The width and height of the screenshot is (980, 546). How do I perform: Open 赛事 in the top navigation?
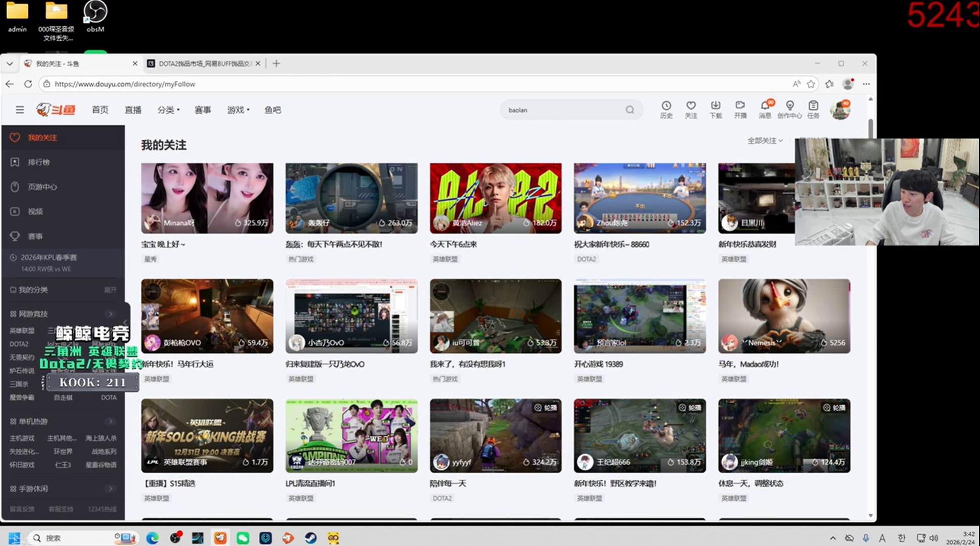pos(203,110)
